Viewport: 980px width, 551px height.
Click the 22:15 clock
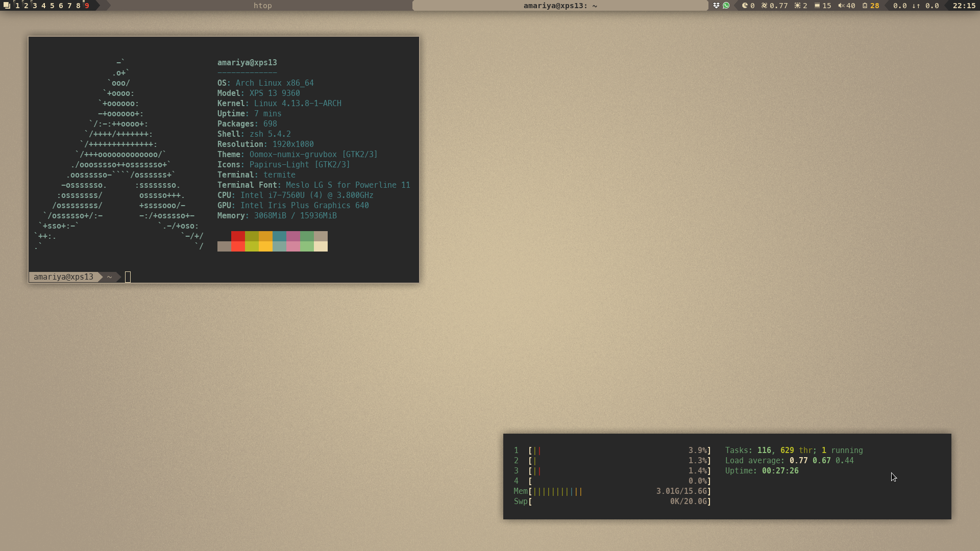pos(964,6)
